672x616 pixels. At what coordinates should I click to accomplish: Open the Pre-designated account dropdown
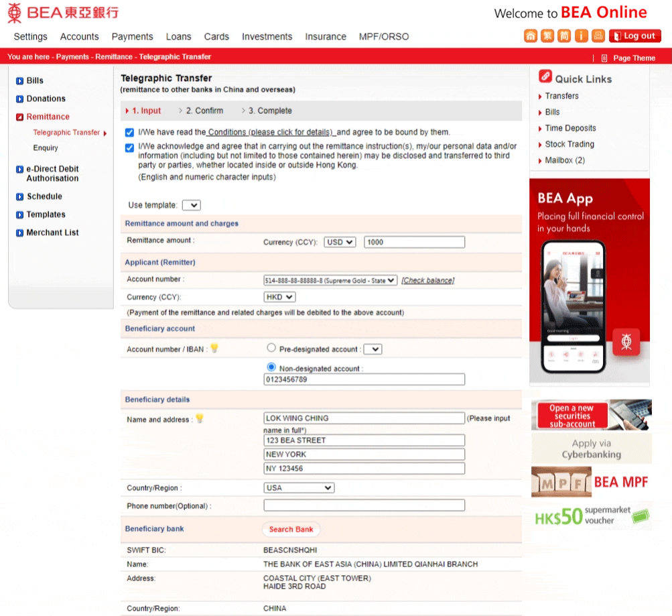373,349
